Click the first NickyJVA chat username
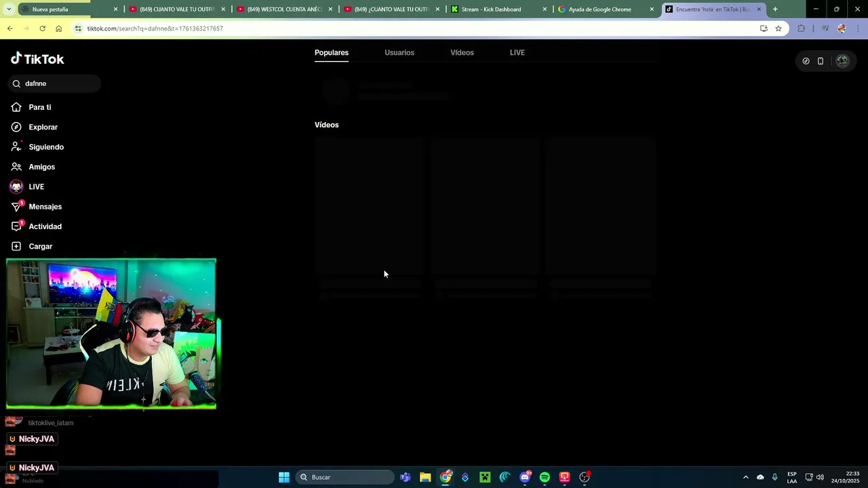 click(37, 439)
